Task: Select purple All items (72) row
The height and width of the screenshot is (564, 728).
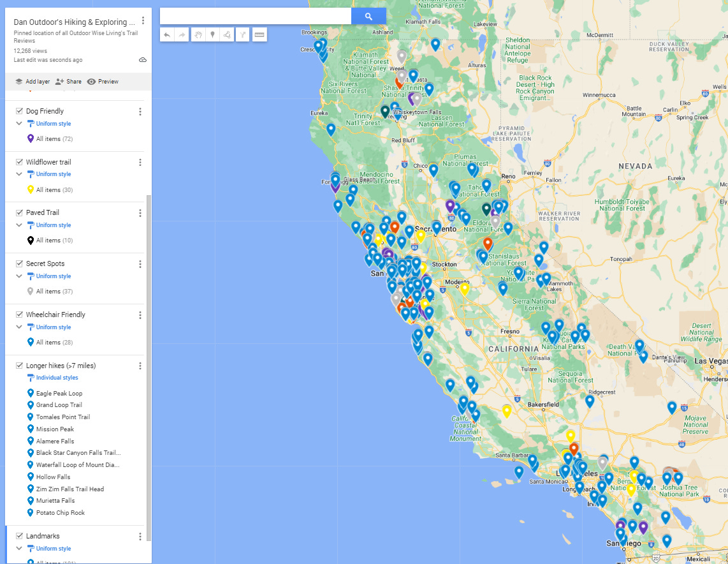Action: pos(50,139)
